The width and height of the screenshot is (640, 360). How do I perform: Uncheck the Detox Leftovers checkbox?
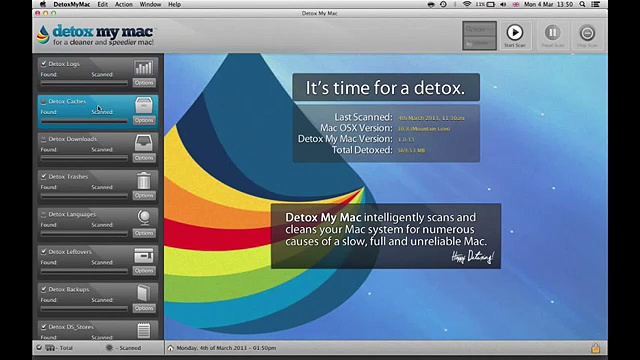pyautogui.click(x=44, y=252)
